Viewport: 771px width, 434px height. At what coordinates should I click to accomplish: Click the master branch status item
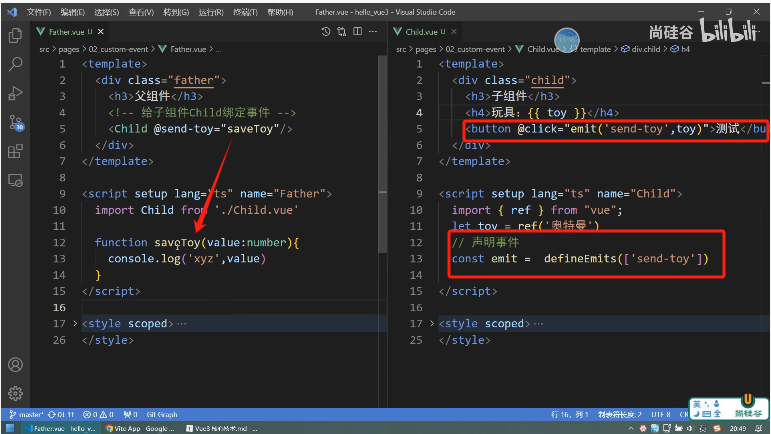pyautogui.click(x=27, y=414)
